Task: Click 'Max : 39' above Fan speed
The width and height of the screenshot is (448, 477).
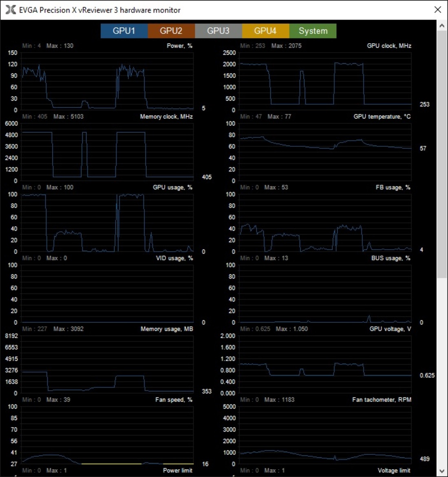Action: click(x=58, y=400)
